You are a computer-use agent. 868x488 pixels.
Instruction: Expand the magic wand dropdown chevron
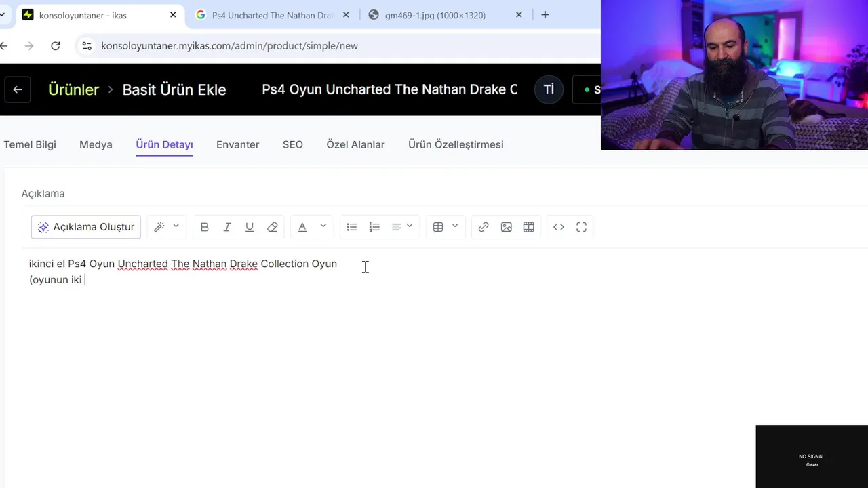[x=176, y=226]
